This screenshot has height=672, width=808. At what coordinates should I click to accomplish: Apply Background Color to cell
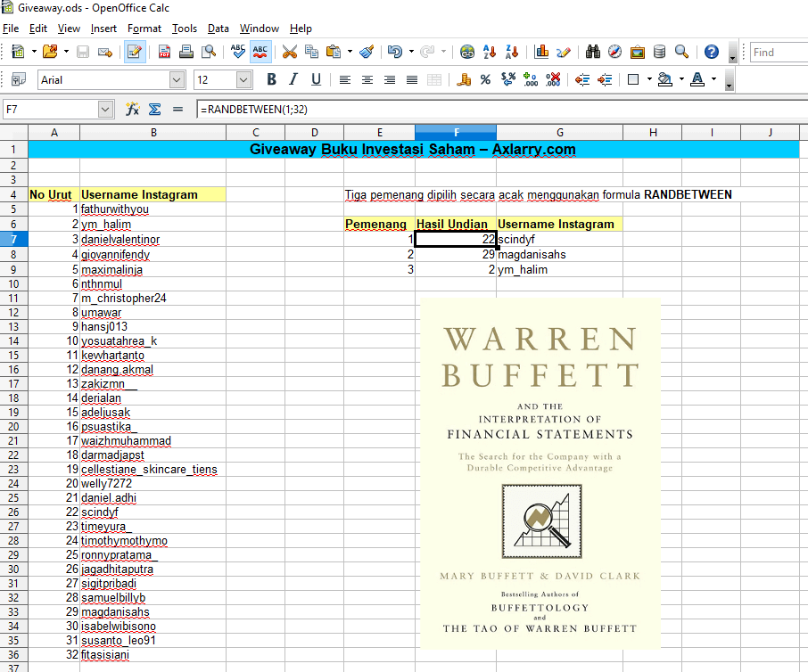[x=665, y=80]
